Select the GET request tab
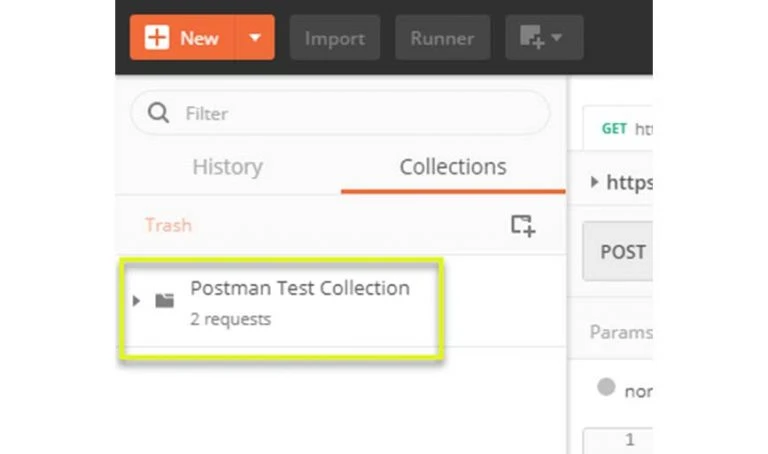768x454 pixels. pos(625,129)
